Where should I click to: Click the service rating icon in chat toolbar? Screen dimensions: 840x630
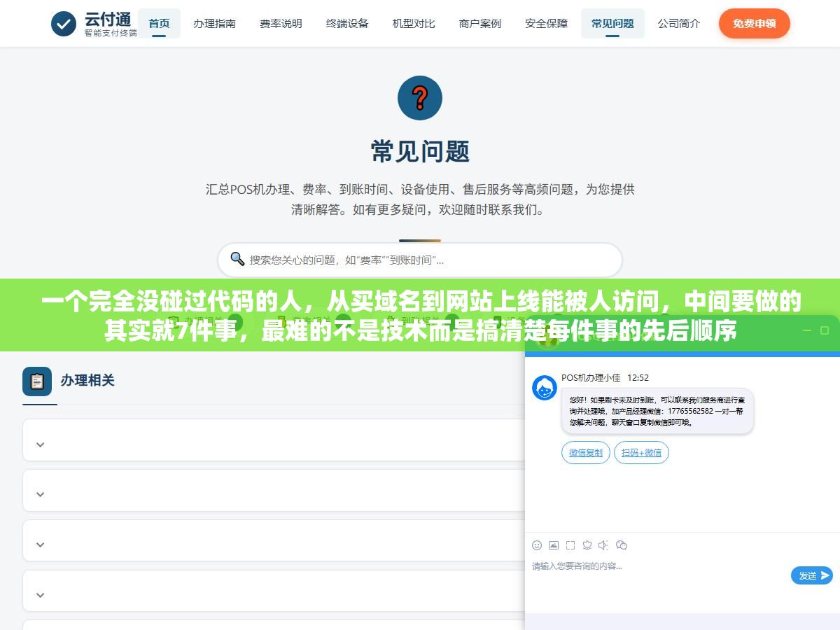coord(587,545)
